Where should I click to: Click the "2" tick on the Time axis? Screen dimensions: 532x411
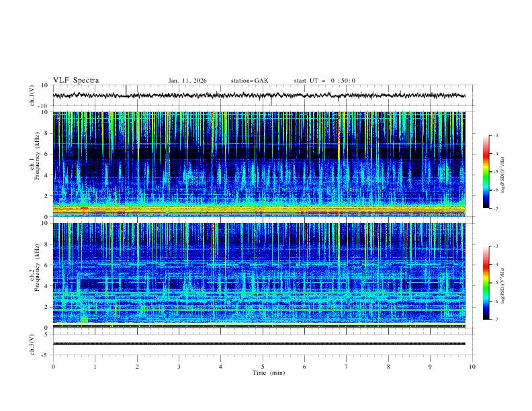137,367
